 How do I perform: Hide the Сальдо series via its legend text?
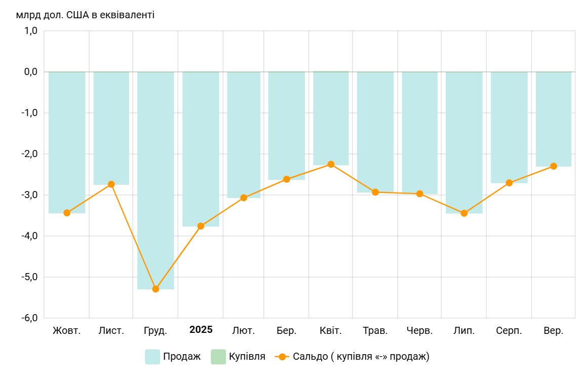(x=361, y=357)
